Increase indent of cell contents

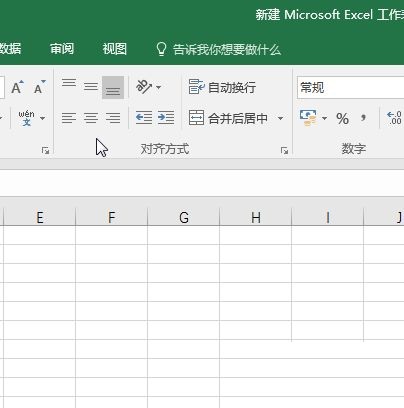pos(166,118)
